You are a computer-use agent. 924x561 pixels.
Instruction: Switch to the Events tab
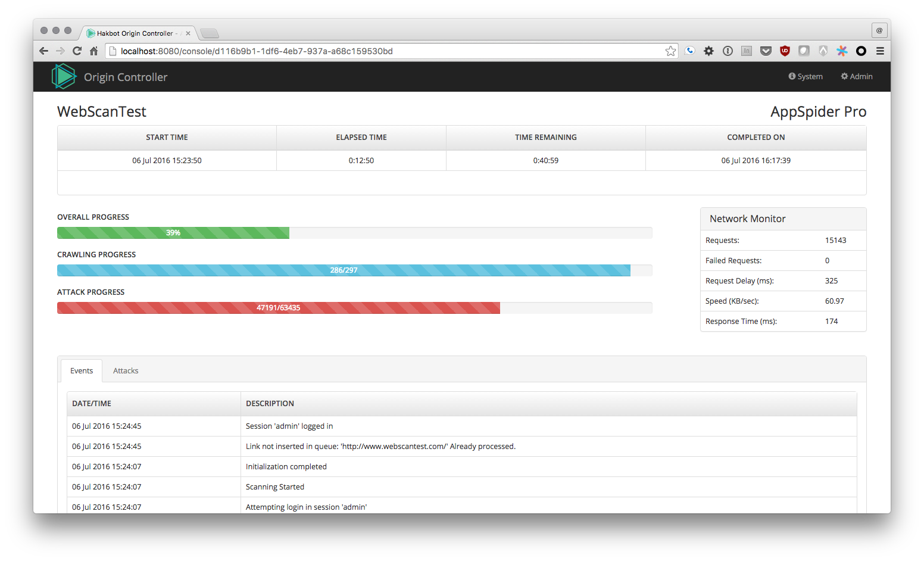82,370
